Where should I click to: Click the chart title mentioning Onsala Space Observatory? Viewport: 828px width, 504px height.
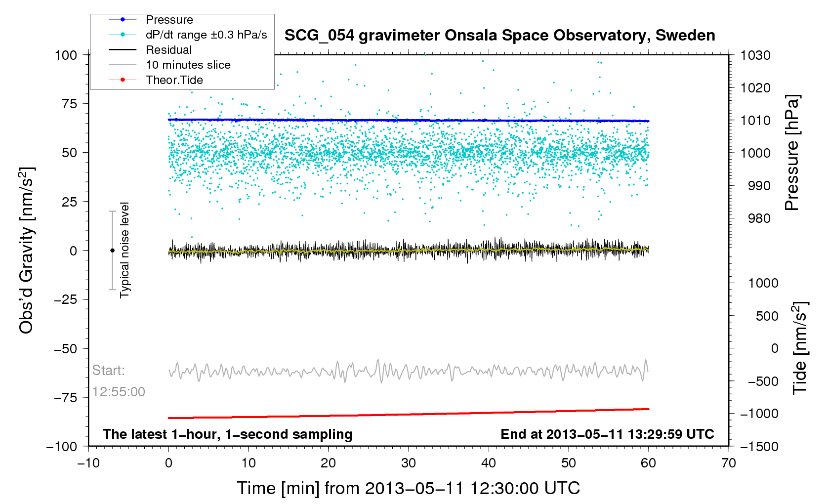tap(499, 36)
